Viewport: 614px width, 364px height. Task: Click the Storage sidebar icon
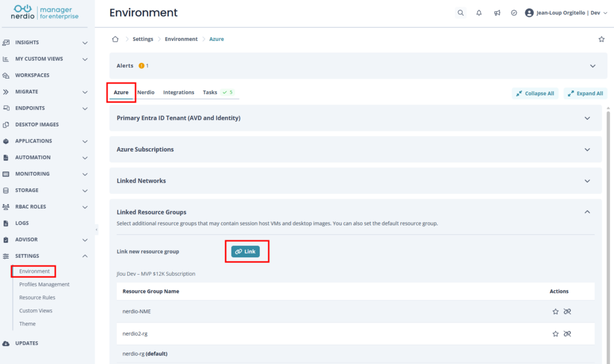click(x=6, y=191)
